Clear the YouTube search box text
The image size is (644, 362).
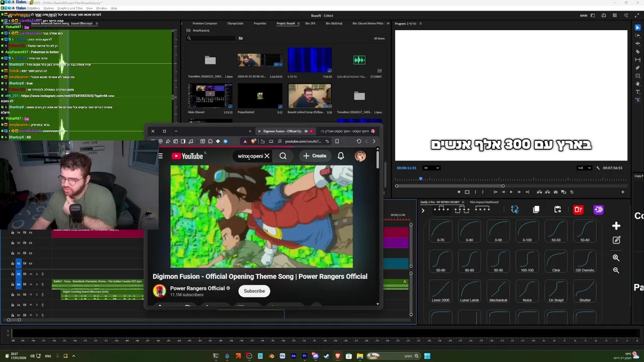[267, 156]
